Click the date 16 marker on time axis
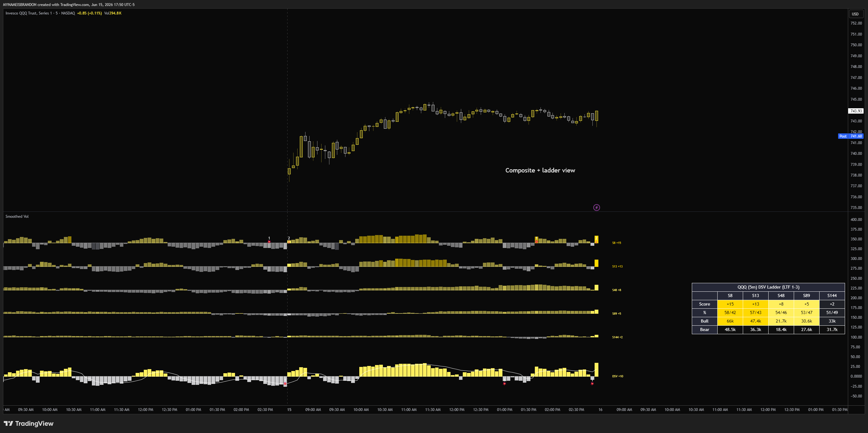Image resolution: width=868 pixels, height=433 pixels. click(600, 410)
